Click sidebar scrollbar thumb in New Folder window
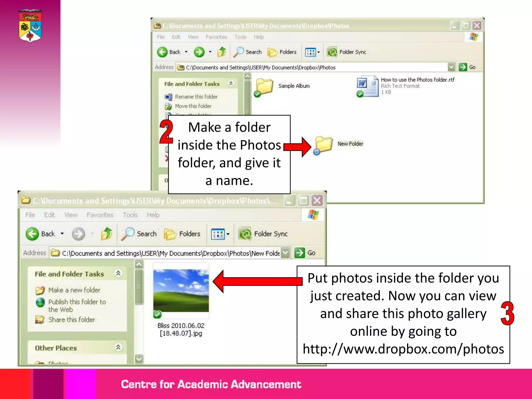This screenshot has height=399, width=532. 139,287
